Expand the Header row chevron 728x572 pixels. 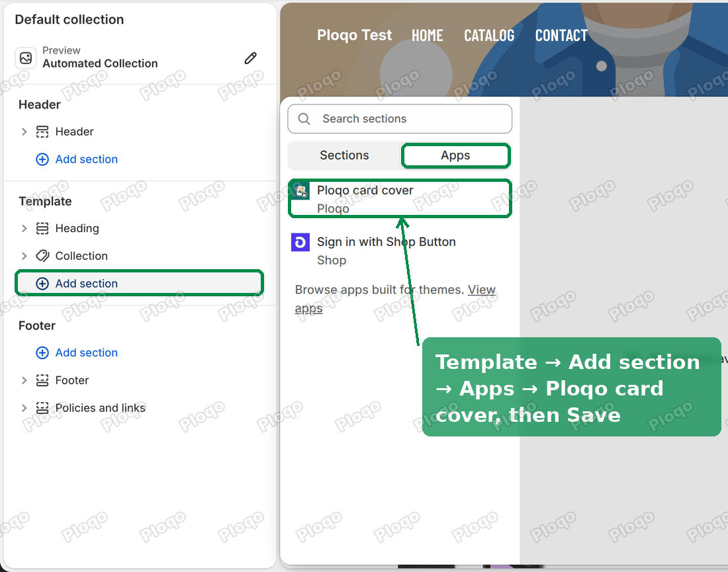tap(24, 132)
